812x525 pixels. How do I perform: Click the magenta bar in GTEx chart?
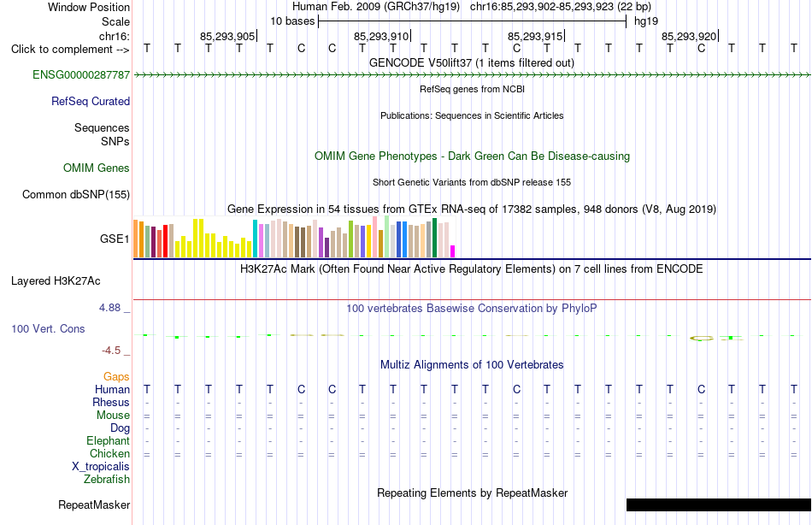click(x=453, y=251)
